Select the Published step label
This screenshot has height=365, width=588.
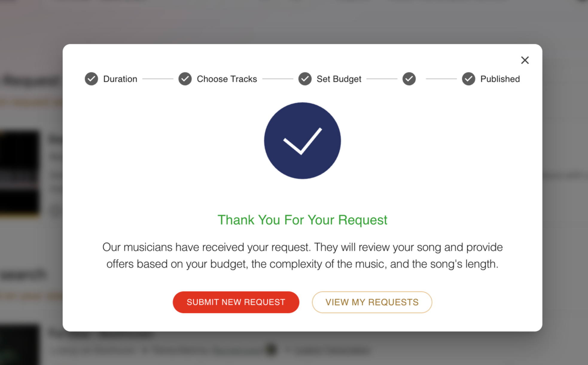[500, 79]
